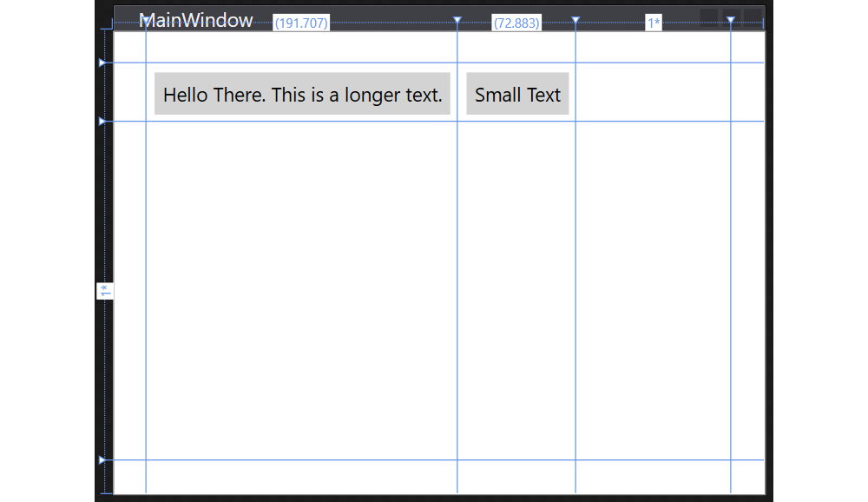The width and height of the screenshot is (868, 502).
Task: Click the row gridline marker just below the text row
Action: 102,122
